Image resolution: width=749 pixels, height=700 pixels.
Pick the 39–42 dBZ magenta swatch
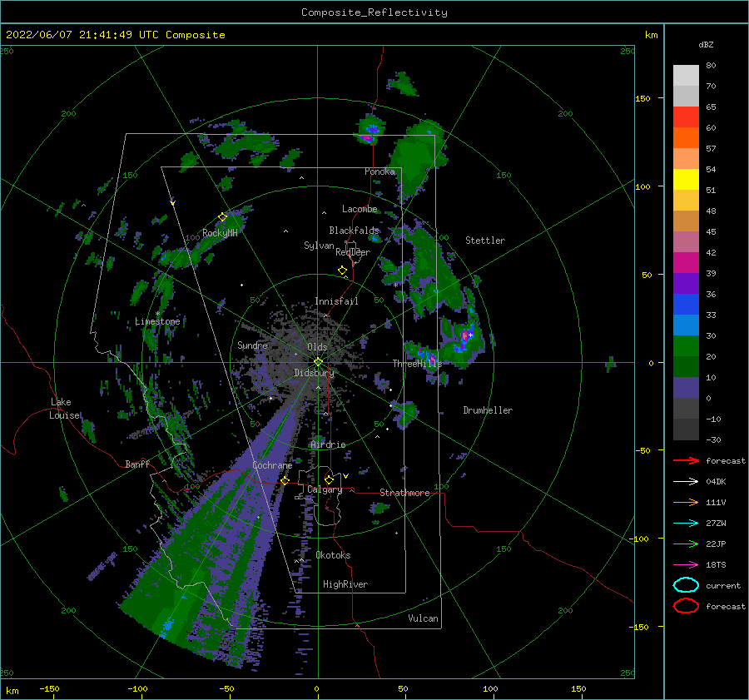tap(686, 263)
